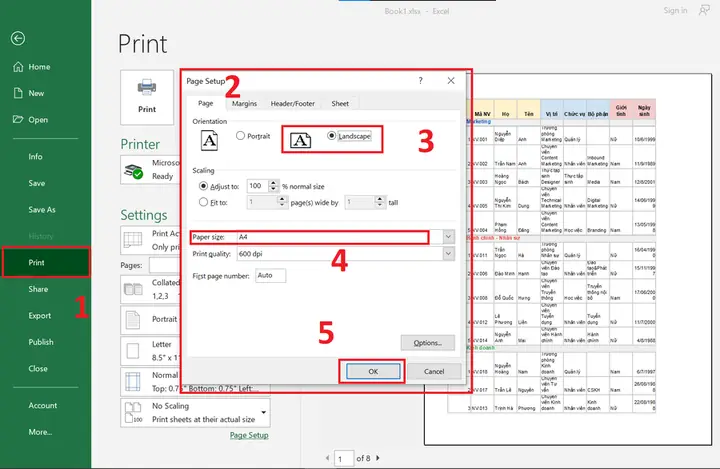Click the Open folder icon

(x=18, y=119)
